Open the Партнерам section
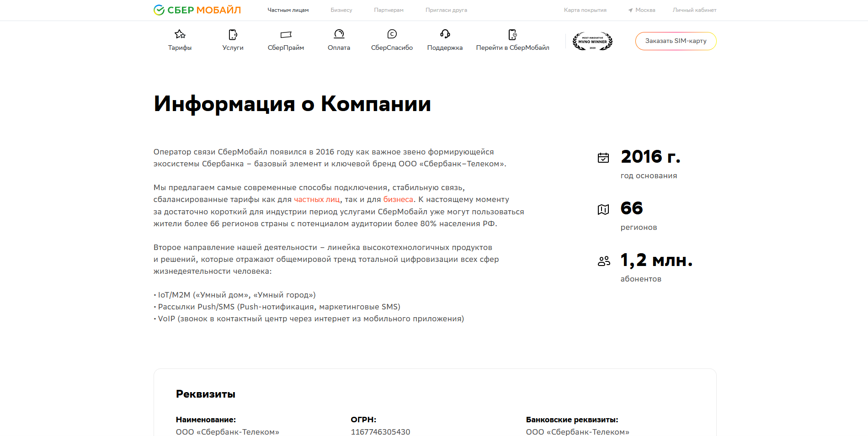This screenshot has height=436, width=868. coord(389,10)
